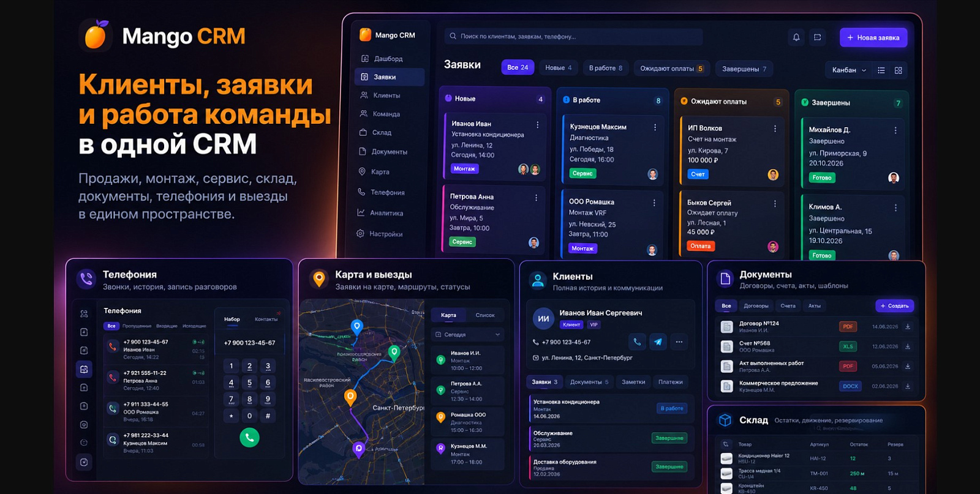Click the Новая заявка button

click(x=873, y=37)
